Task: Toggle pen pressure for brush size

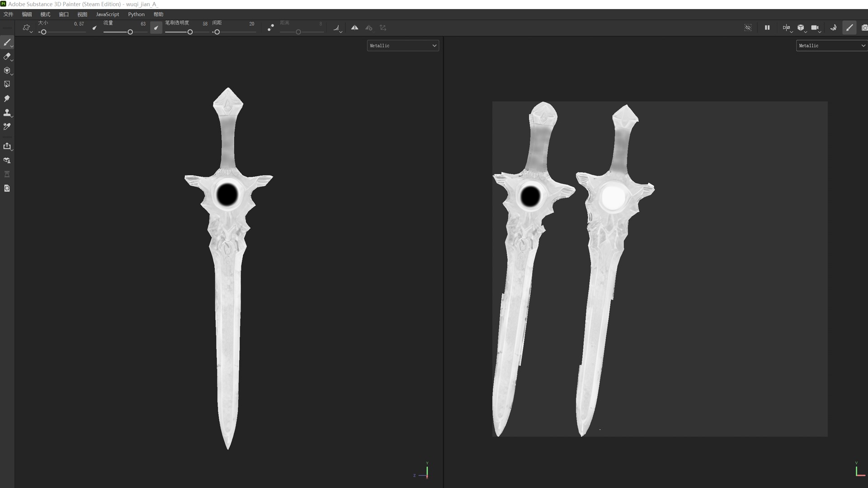Action: click(x=94, y=28)
